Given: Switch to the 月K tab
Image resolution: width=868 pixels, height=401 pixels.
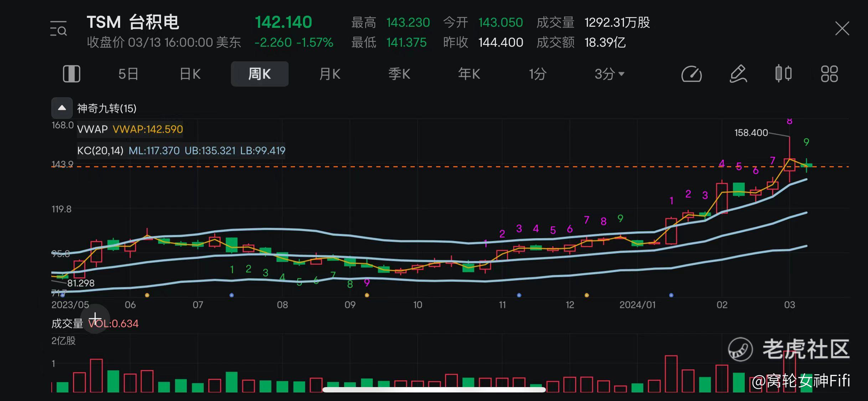Looking at the screenshot, I should pos(330,74).
